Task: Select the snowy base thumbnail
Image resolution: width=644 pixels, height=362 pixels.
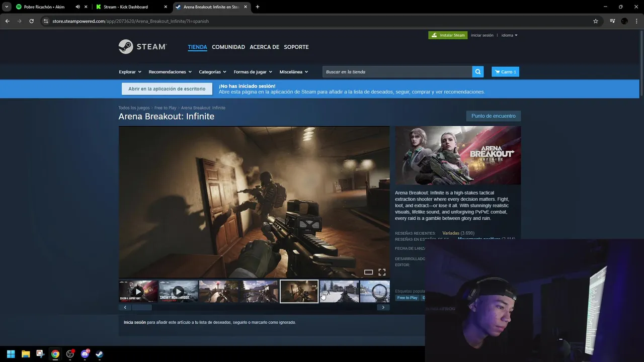Action: 339,292
